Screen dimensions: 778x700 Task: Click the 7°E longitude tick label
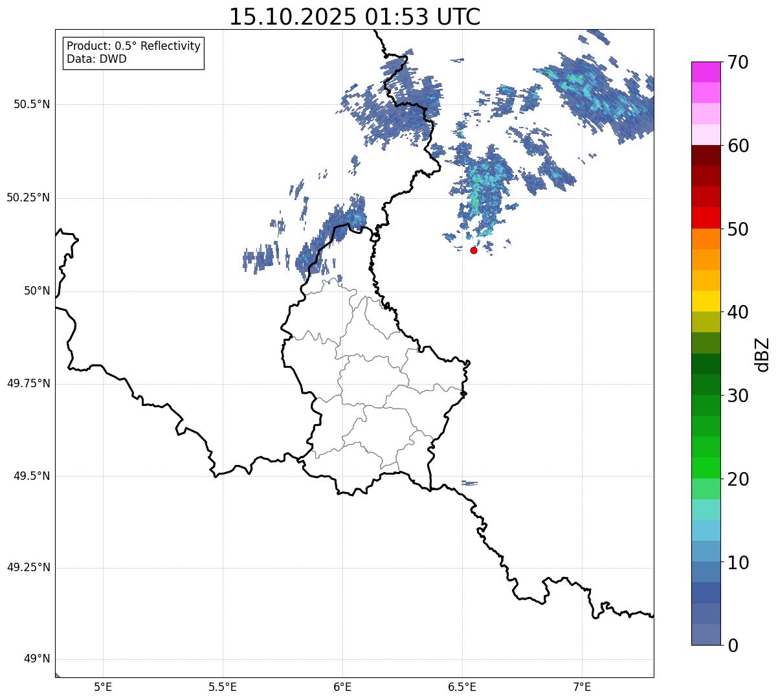pos(582,686)
